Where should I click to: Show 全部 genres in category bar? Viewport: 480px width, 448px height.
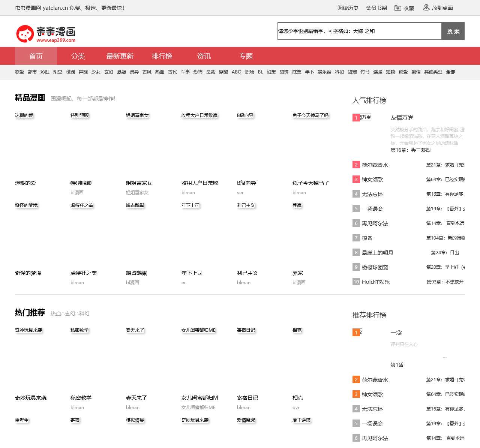(450, 72)
